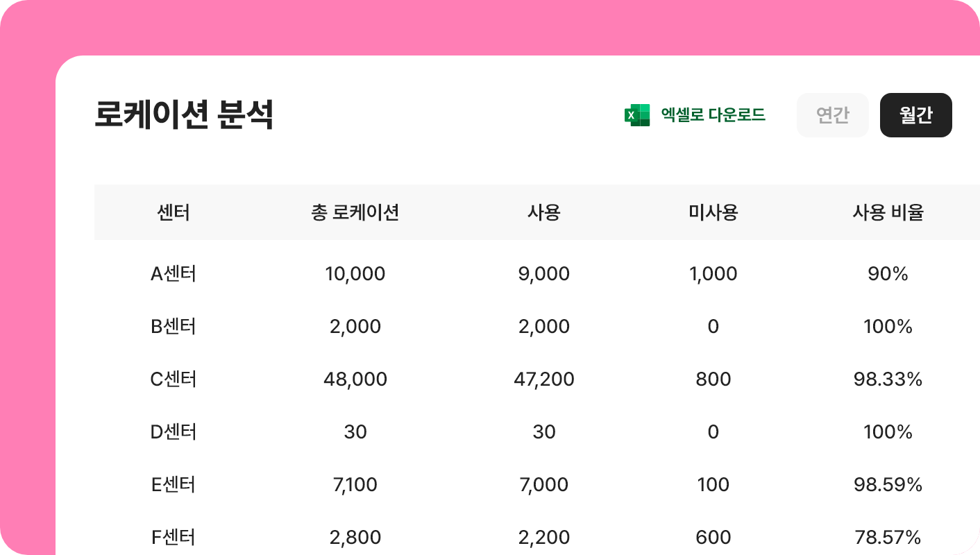The width and height of the screenshot is (980, 555).
Task: Click the F센터 row label
Action: point(174,538)
